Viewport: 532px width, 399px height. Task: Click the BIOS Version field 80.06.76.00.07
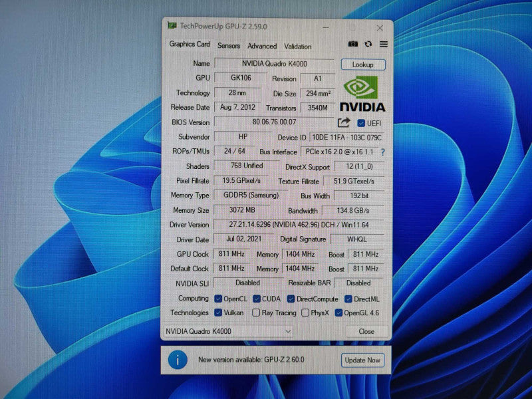click(274, 122)
